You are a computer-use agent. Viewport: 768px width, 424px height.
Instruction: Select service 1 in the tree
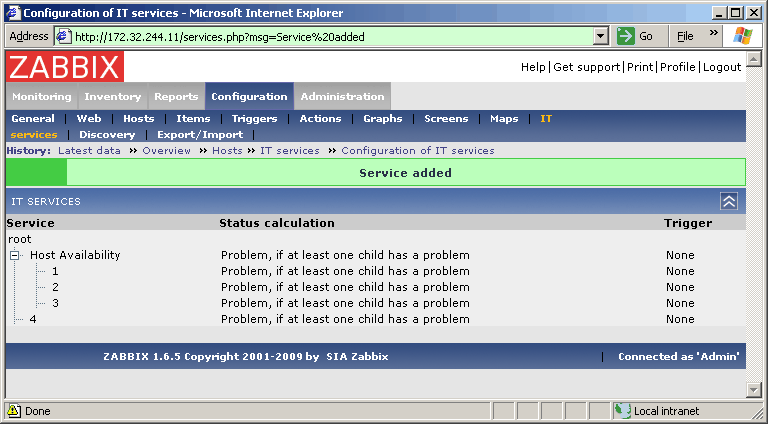(x=55, y=271)
